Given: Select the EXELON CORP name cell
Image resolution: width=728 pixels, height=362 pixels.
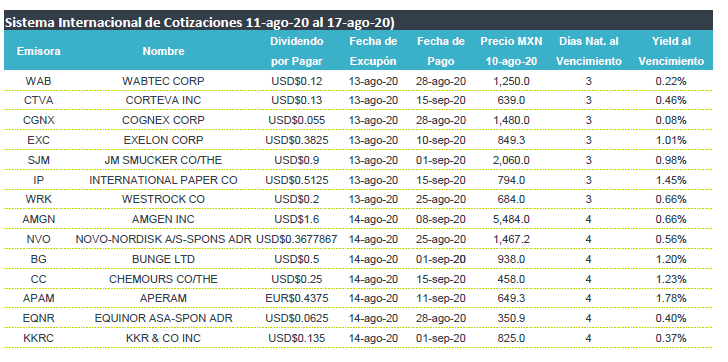Looking at the screenshot, I should 163,140.
